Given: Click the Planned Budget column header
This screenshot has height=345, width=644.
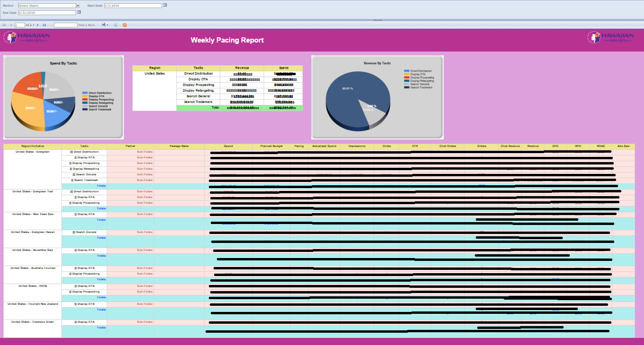Looking at the screenshot, I should pyautogui.click(x=271, y=147).
